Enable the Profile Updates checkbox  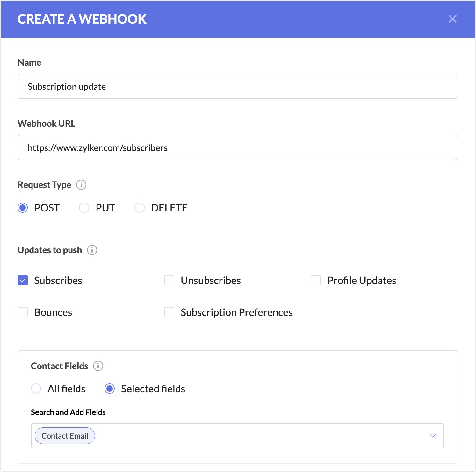[316, 281]
